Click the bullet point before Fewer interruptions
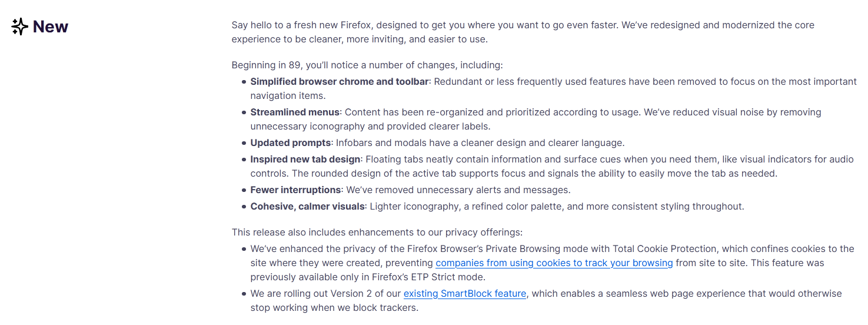Screen dimensions: 868x325 tap(244, 190)
